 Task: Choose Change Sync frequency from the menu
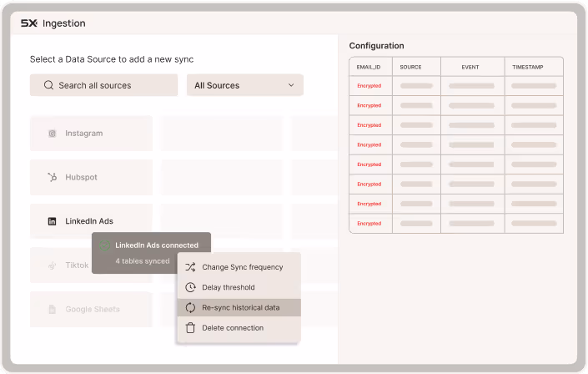[x=239, y=267]
